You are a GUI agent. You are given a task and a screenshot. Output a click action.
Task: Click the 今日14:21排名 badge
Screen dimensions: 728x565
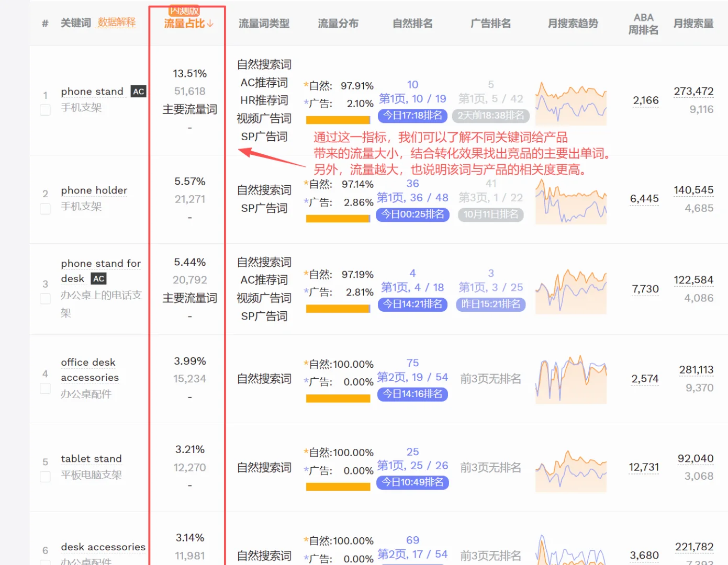(412, 304)
